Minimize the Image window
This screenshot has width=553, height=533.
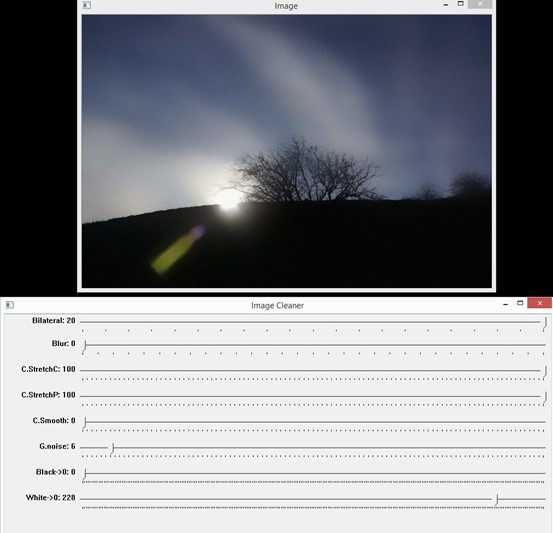tap(446, 5)
